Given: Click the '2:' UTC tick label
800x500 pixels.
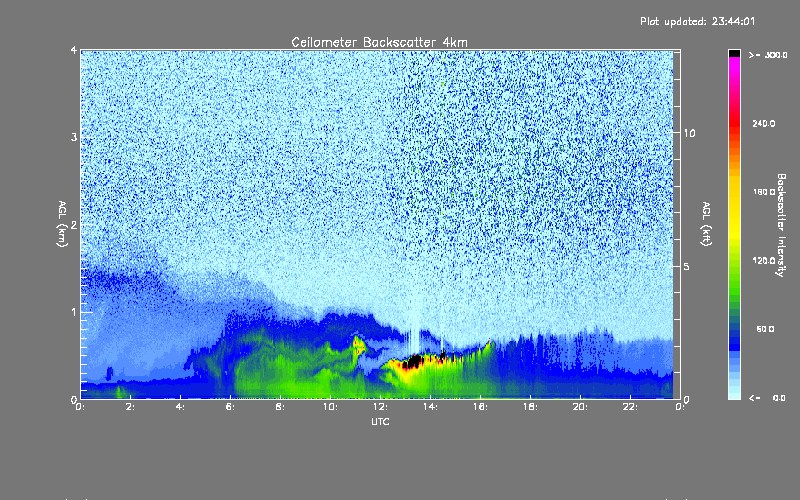Looking at the screenshot, I should click(131, 407).
